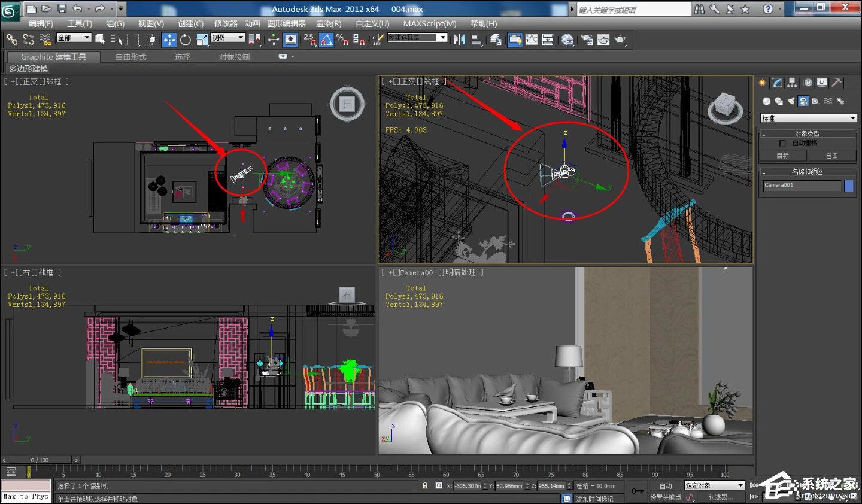Click the 目标 camera button
Viewport: 862px width, 504px height.
tap(782, 156)
